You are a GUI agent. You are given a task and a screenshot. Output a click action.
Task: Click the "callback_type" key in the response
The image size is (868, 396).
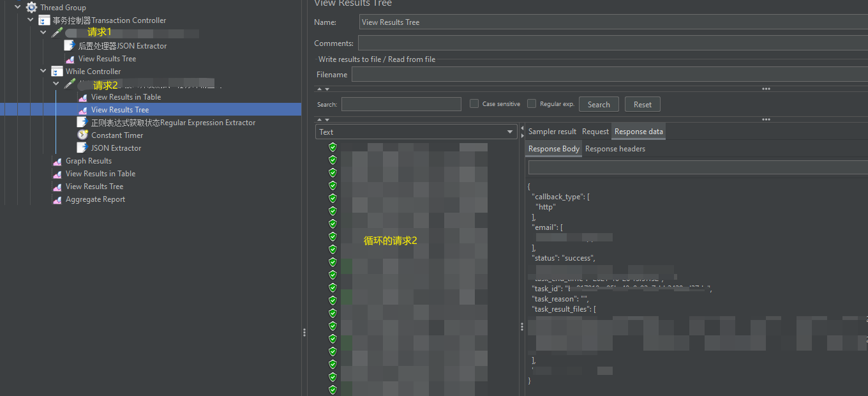(558, 197)
